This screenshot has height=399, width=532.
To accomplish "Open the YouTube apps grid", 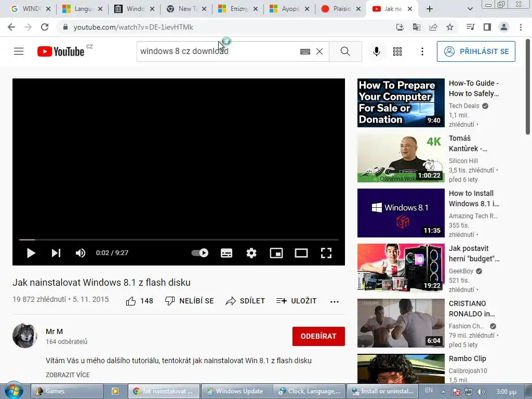I will point(397,51).
